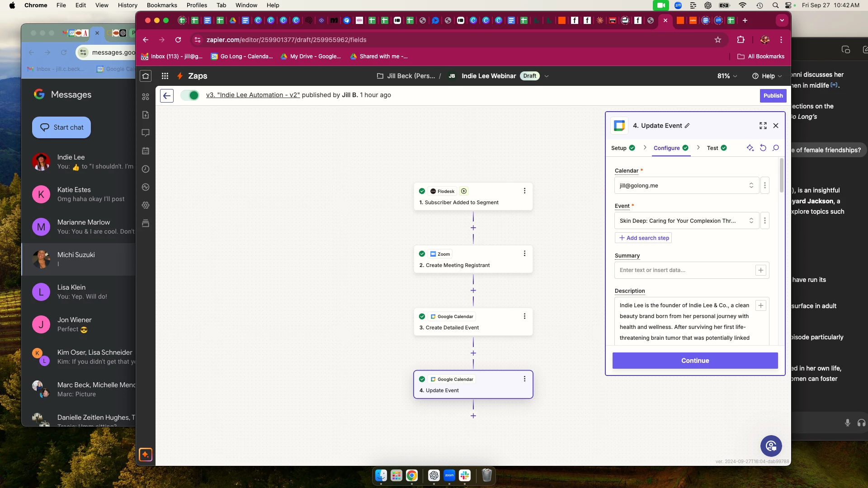
Task: Click the Zap history clock icon in sidebar
Action: click(146, 169)
